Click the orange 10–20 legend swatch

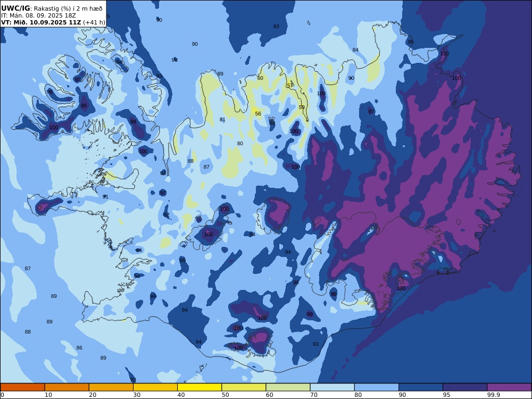point(67,387)
